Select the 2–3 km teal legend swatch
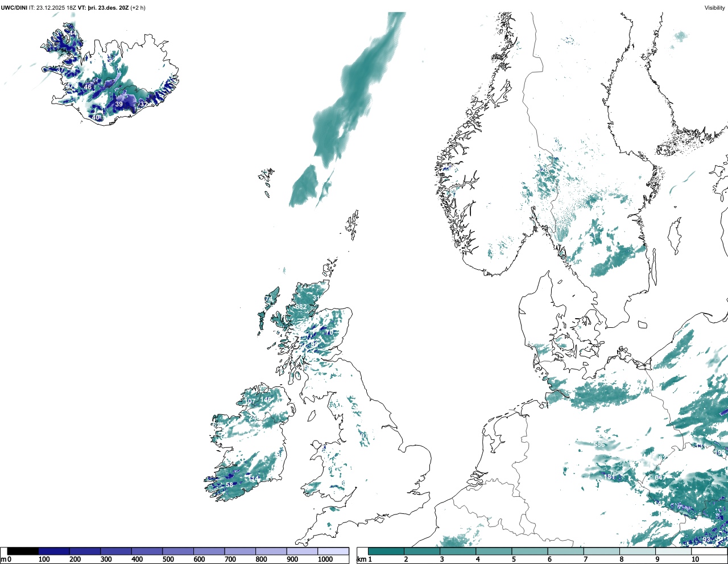 click(x=421, y=551)
